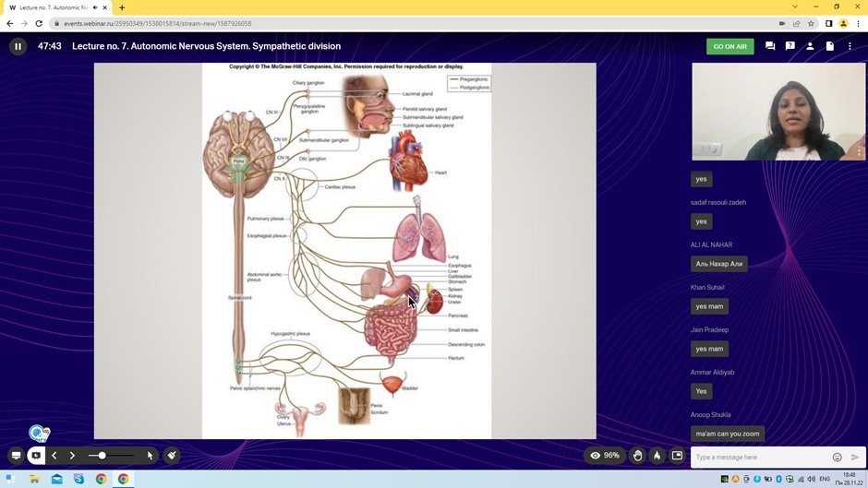Click the lecture slide diagram
The image size is (868, 488).
tap(346, 251)
